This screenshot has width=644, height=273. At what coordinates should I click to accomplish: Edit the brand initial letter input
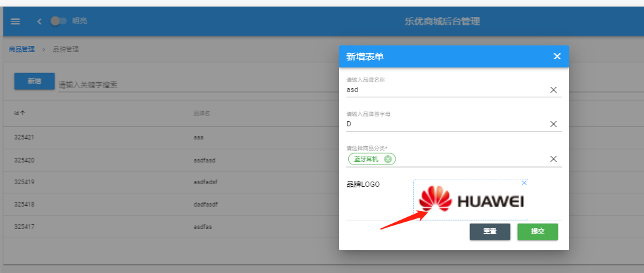tap(447, 124)
